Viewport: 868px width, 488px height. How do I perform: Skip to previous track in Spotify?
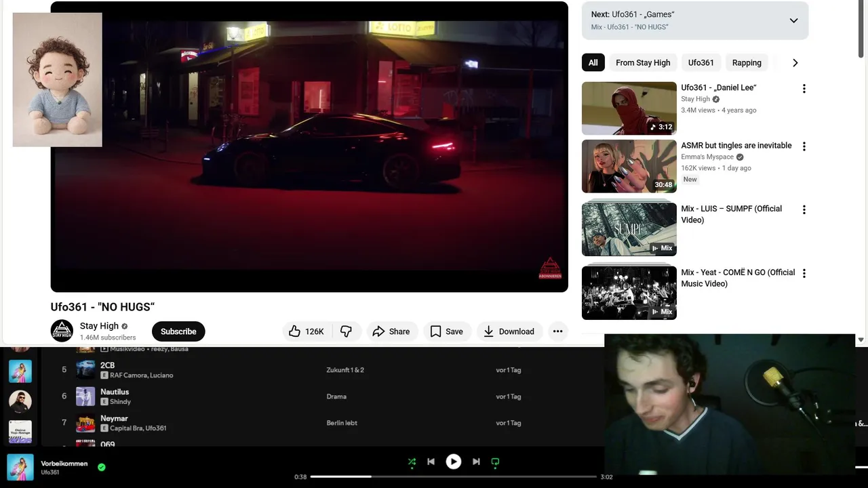coord(431,462)
